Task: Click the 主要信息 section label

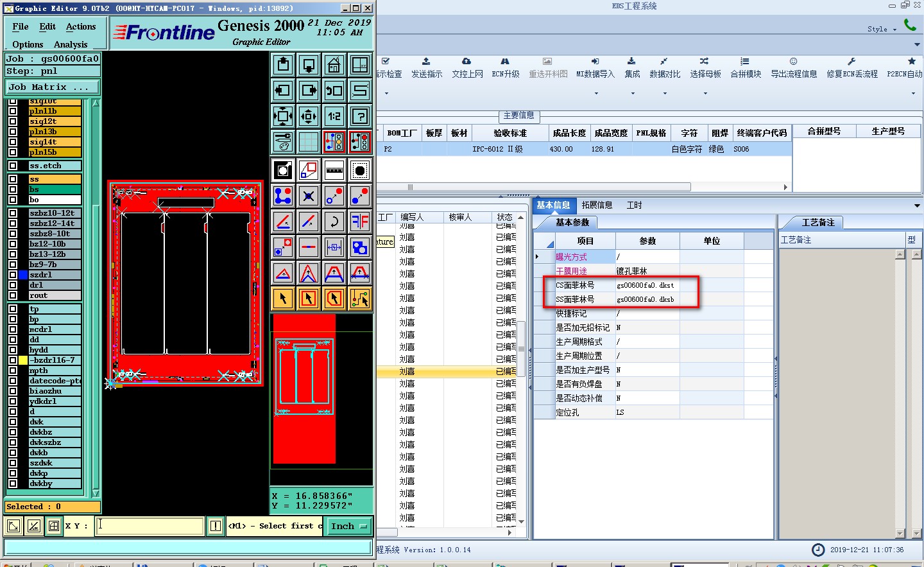Action: 518,116
